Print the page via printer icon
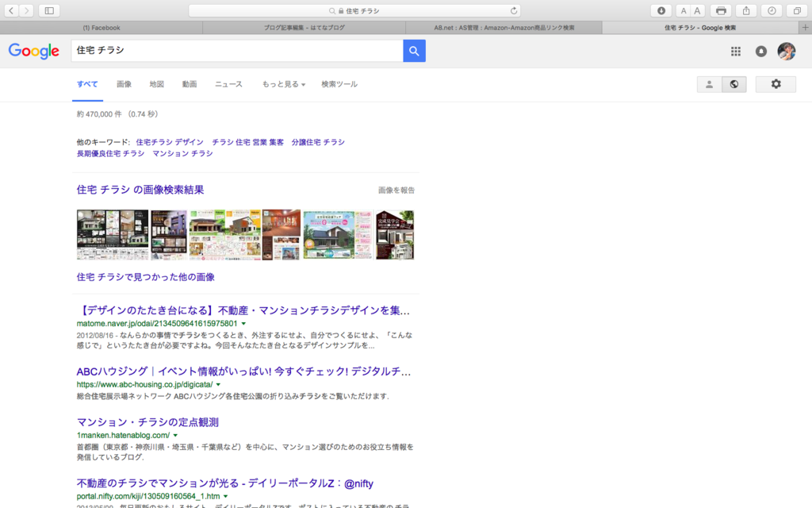 (721, 10)
